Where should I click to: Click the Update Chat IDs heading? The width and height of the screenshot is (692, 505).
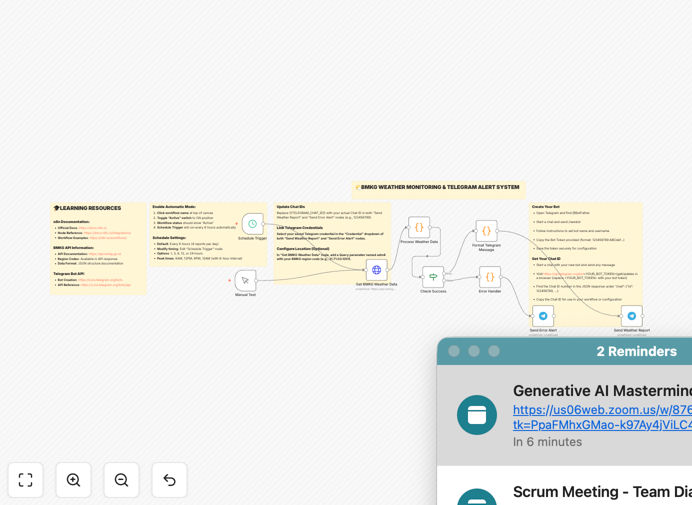click(291, 207)
